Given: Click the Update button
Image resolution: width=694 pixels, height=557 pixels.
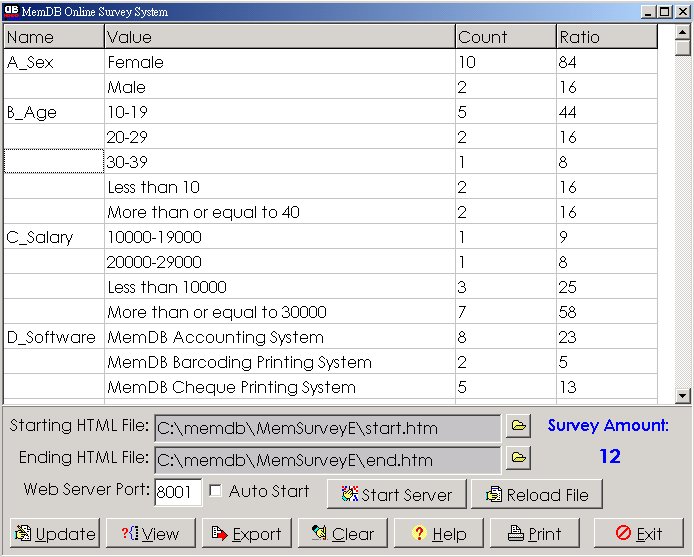Looking at the screenshot, I should point(55,534).
